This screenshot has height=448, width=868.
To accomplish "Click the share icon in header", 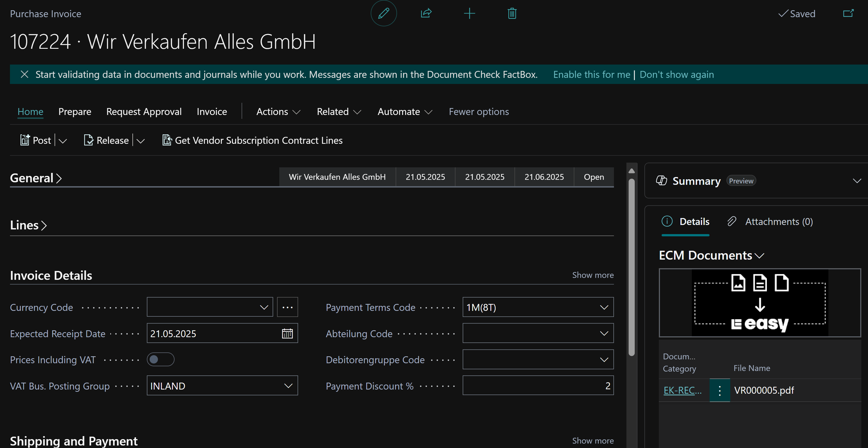I will coord(426,14).
